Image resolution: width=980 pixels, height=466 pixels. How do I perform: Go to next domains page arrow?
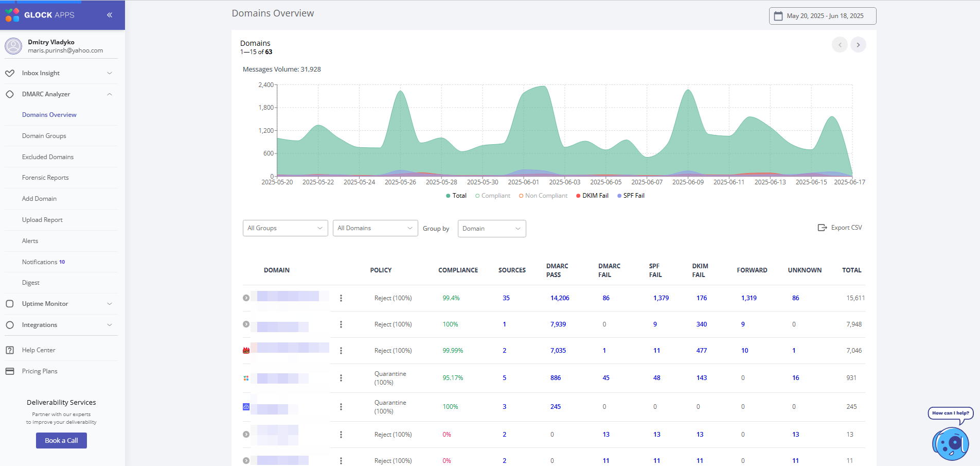click(858, 45)
